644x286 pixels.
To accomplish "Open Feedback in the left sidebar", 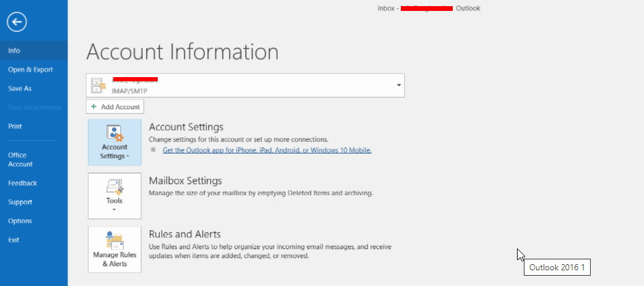I will (23, 183).
